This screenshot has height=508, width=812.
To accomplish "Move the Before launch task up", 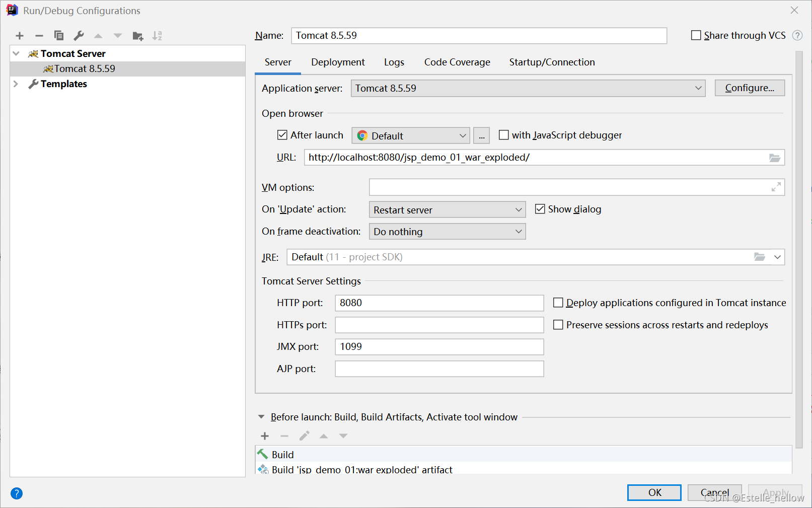I will click(x=324, y=436).
